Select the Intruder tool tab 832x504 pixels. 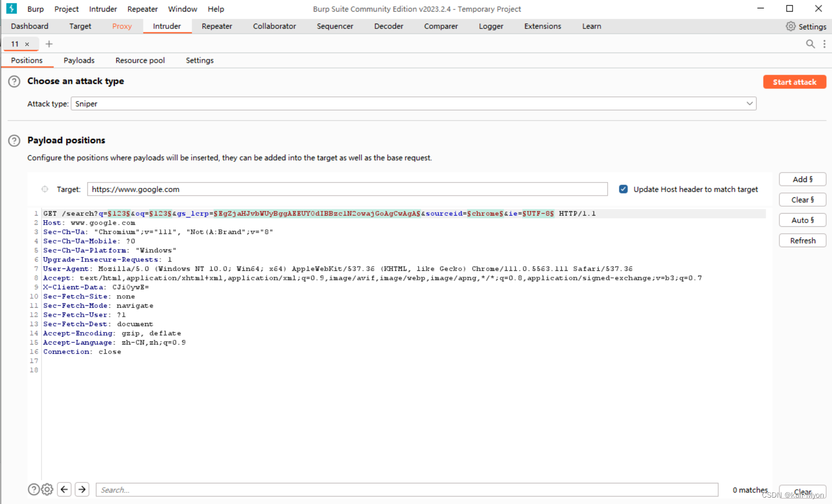click(x=167, y=26)
